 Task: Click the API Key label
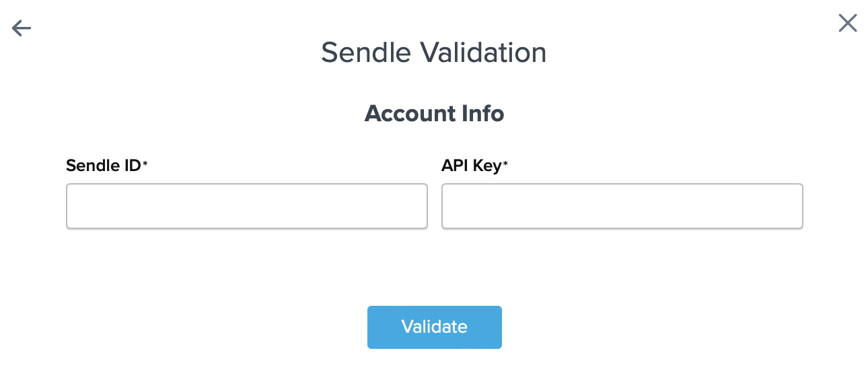[471, 166]
